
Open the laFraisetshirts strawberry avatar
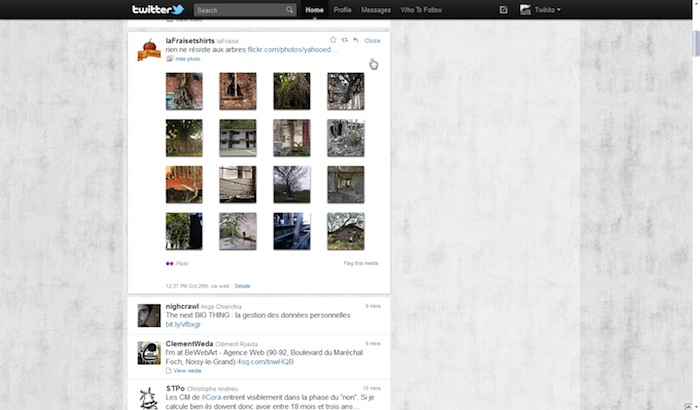pos(149,49)
